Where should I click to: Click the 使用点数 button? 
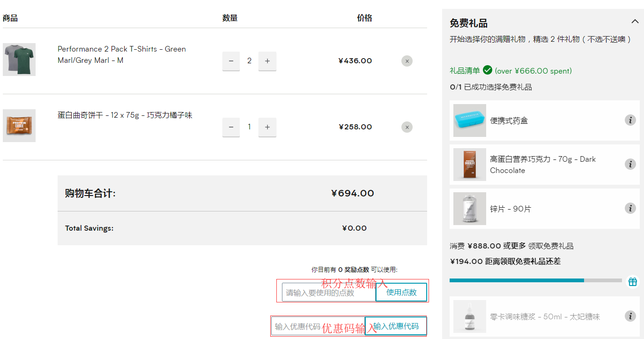coord(401,293)
